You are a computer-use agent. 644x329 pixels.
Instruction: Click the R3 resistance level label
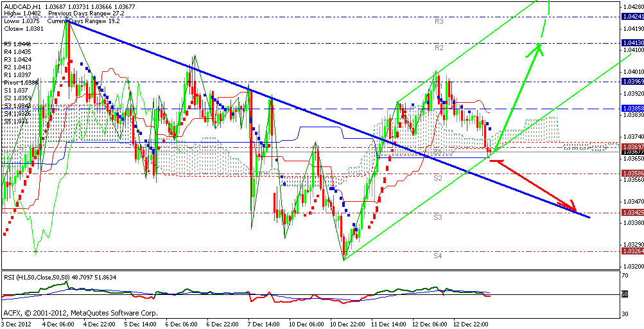pyautogui.click(x=439, y=21)
